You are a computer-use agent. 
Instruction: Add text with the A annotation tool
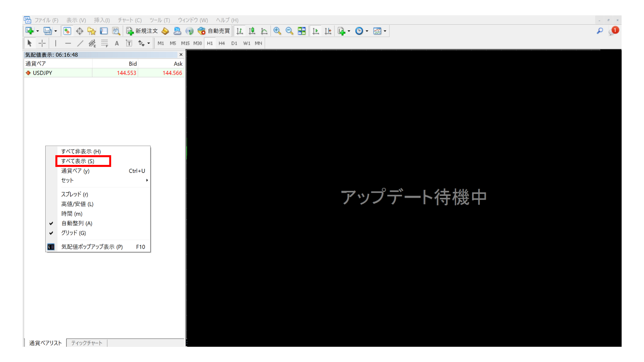[117, 43]
